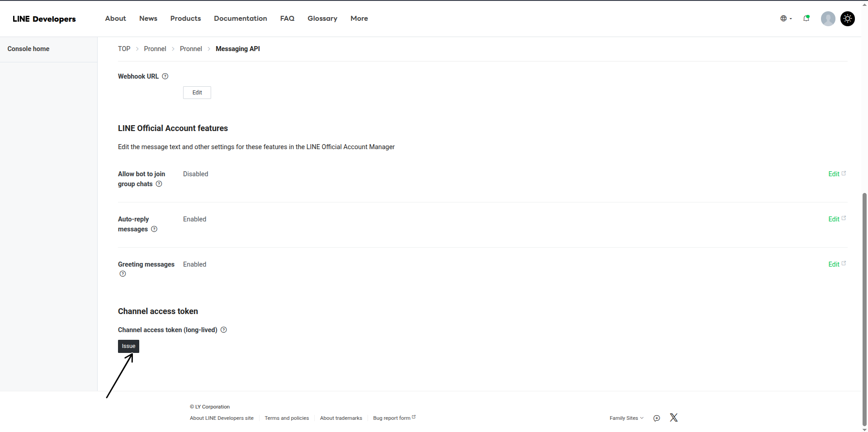Screen dimensions: 868x432
Task: Open Terms and policies link
Action: [x=287, y=418]
